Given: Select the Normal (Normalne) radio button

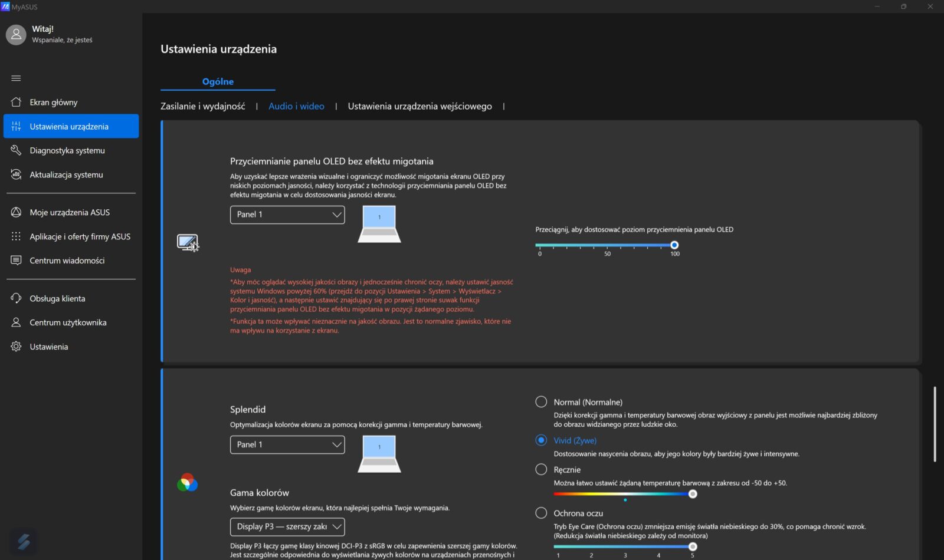Looking at the screenshot, I should (541, 402).
